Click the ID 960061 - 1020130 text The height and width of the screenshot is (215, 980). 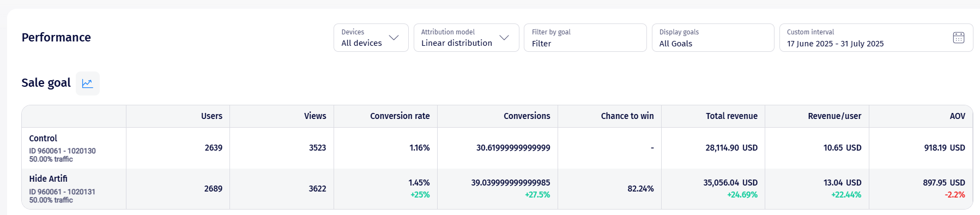tap(62, 151)
